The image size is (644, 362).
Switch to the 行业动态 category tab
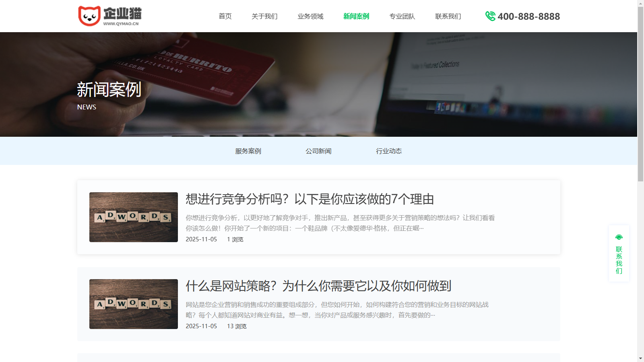click(389, 151)
